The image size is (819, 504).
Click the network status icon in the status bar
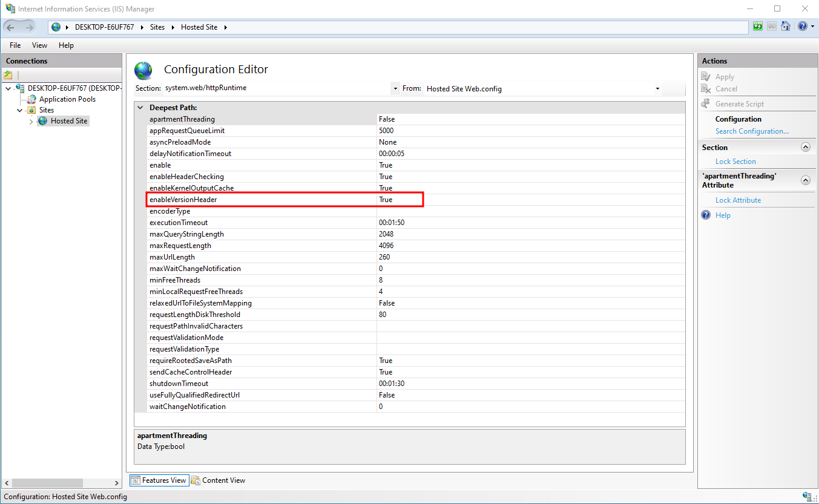click(806, 496)
